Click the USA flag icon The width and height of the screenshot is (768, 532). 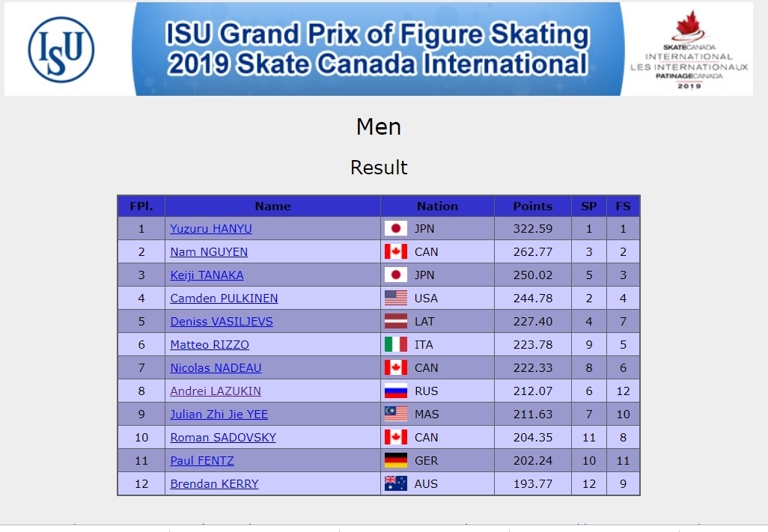tap(396, 298)
